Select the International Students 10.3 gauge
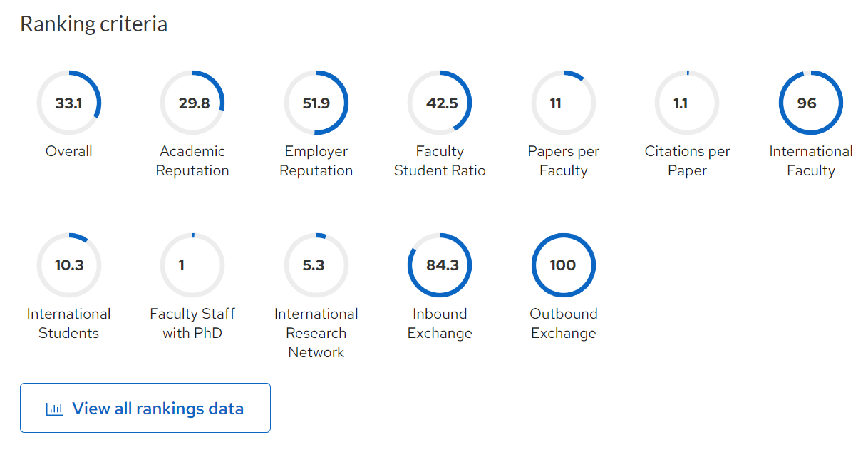 pos(69,265)
